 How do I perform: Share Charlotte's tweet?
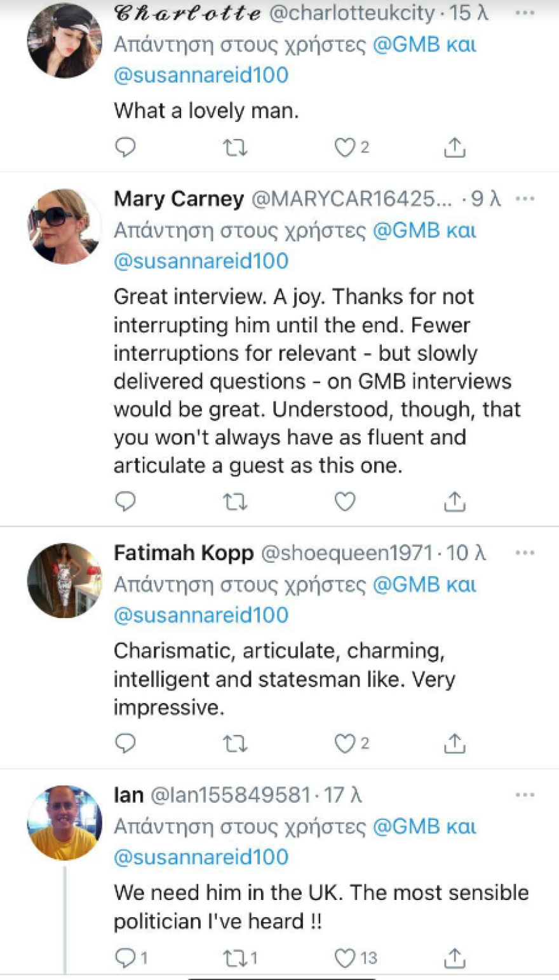click(x=454, y=148)
